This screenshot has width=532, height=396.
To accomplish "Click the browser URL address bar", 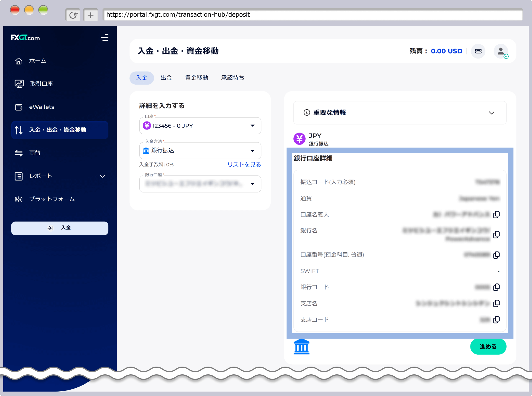I will tap(313, 15).
